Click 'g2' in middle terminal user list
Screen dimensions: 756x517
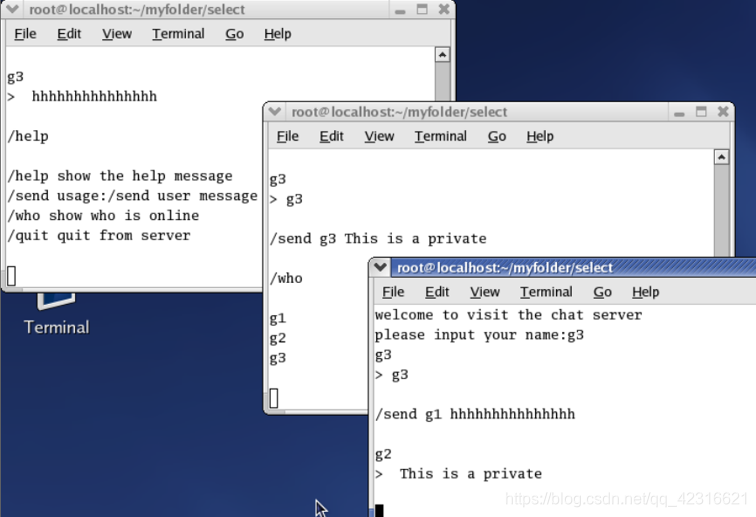[278, 338]
